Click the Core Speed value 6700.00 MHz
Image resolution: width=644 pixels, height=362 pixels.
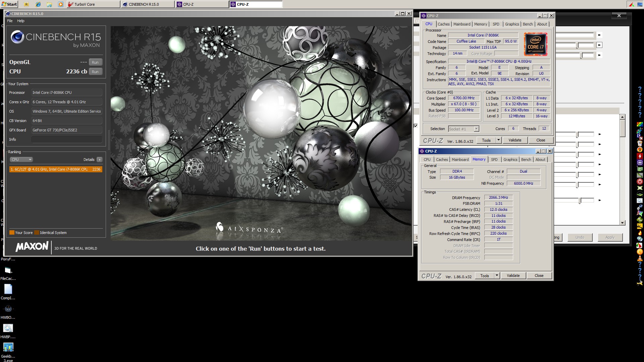pos(464,98)
